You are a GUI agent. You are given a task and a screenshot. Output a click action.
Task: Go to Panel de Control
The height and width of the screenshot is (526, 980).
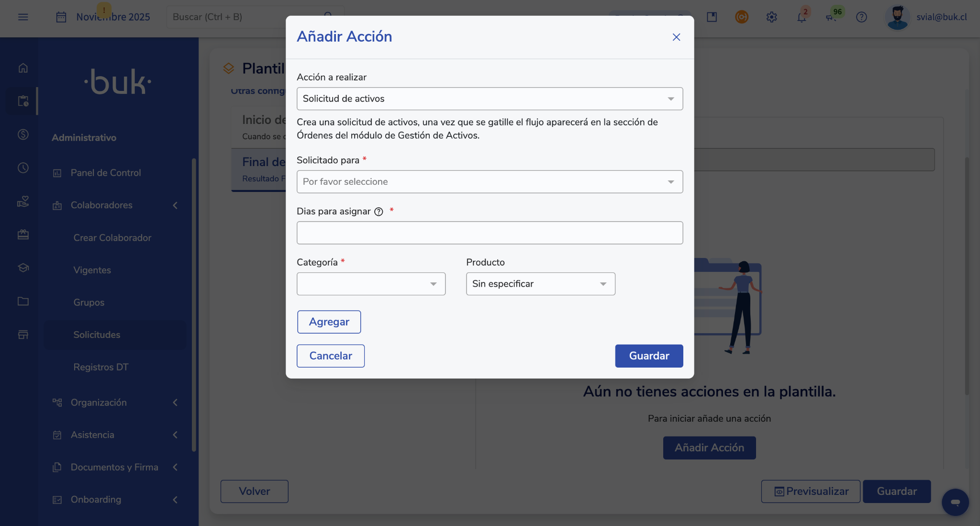[106, 173]
